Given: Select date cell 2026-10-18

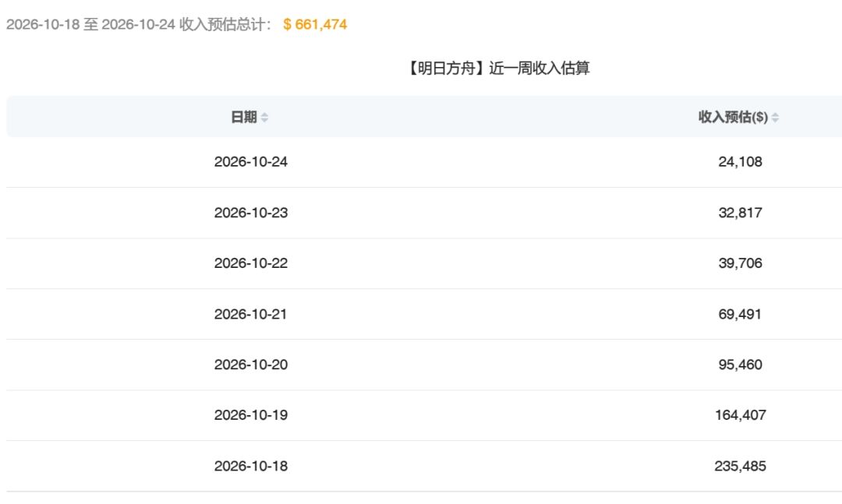Looking at the screenshot, I should click(251, 466).
